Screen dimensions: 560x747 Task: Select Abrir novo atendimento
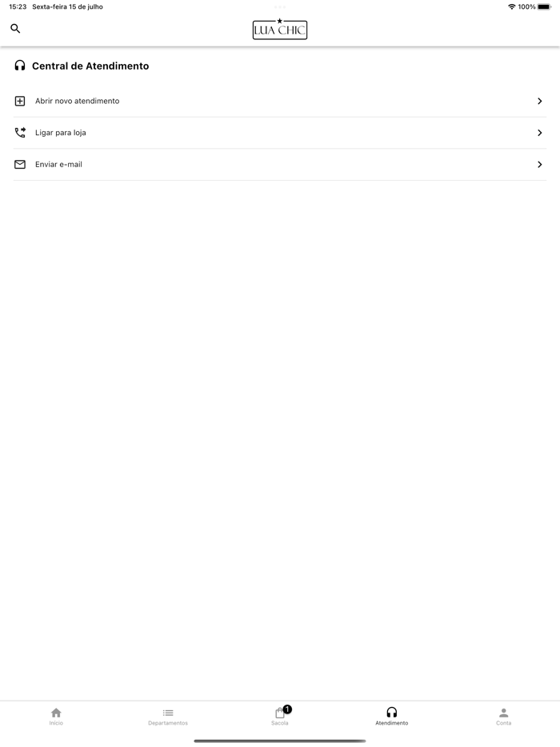(x=77, y=102)
